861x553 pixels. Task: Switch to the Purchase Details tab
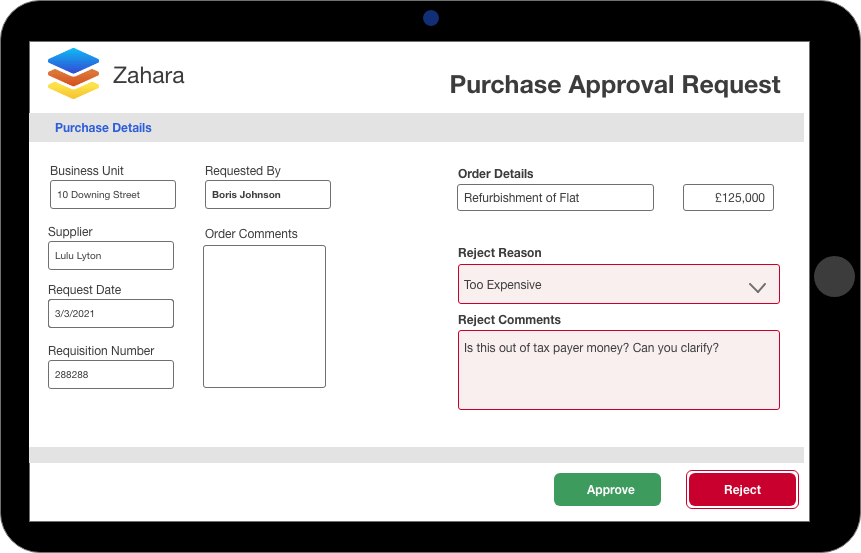click(103, 128)
